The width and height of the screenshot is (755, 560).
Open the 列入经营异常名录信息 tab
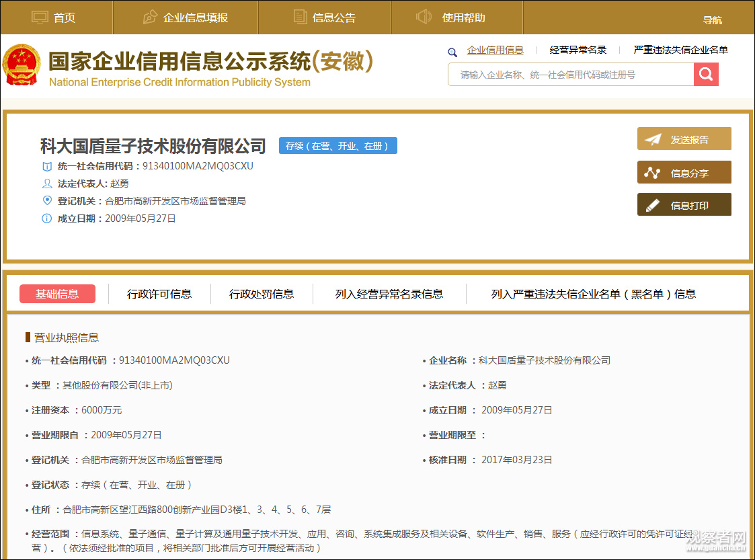389,294
